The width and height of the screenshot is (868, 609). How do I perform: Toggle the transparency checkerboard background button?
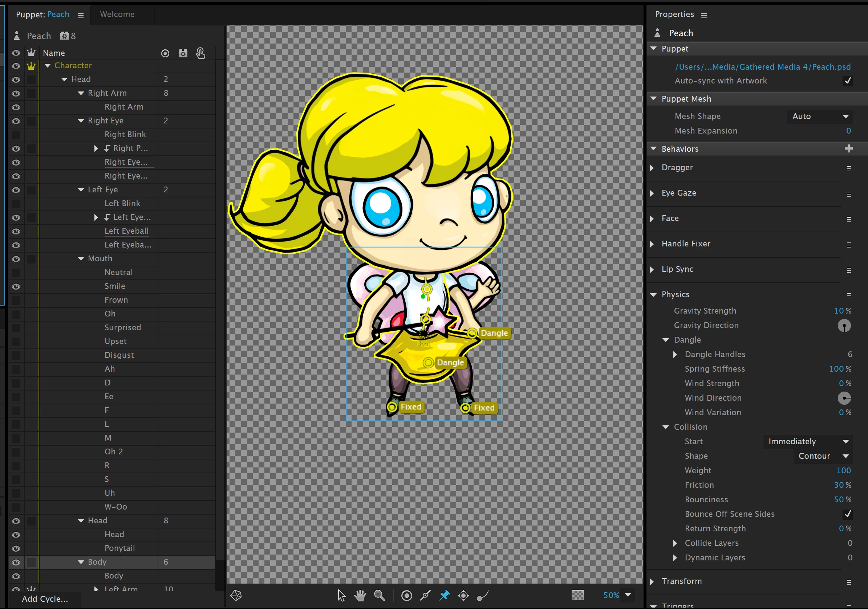pyautogui.click(x=577, y=596)
